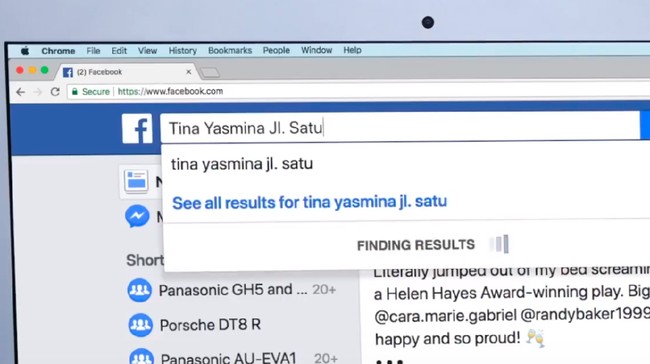Image resolution: width=650 pixels, height=364 pixels.
Task: Click the address bar URL
Action: tap(170, 91)
